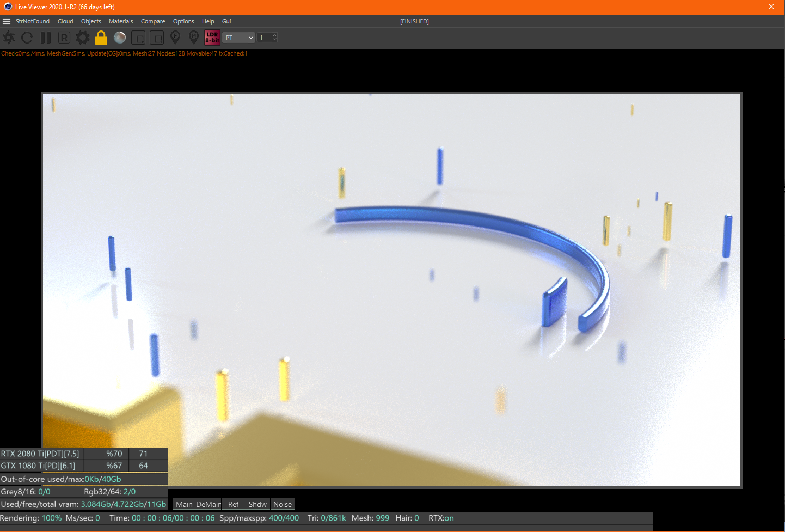Click the Octane send scene icon
This screenshot has height=532, width=785.
coord(9,38)
